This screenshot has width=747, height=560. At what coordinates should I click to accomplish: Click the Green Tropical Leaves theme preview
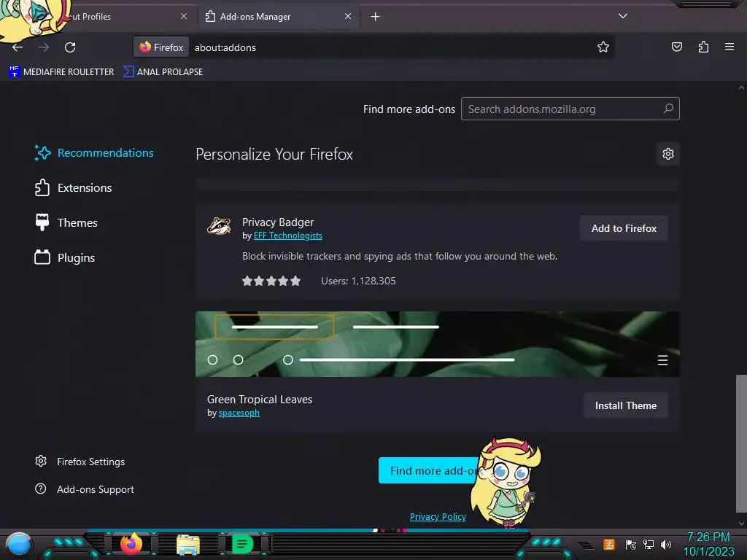point(438,344)
